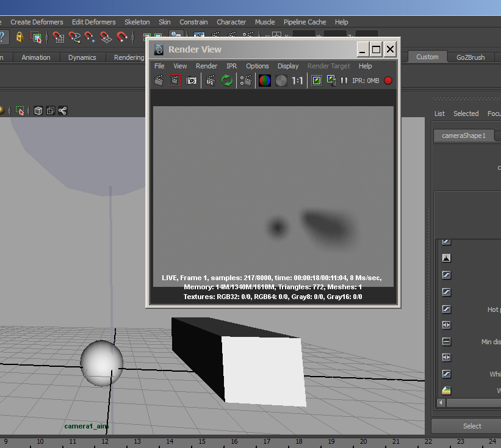Toggle Snap to Curves magnet icon
Screen dimensions: 501x448
tap(74, 37)
